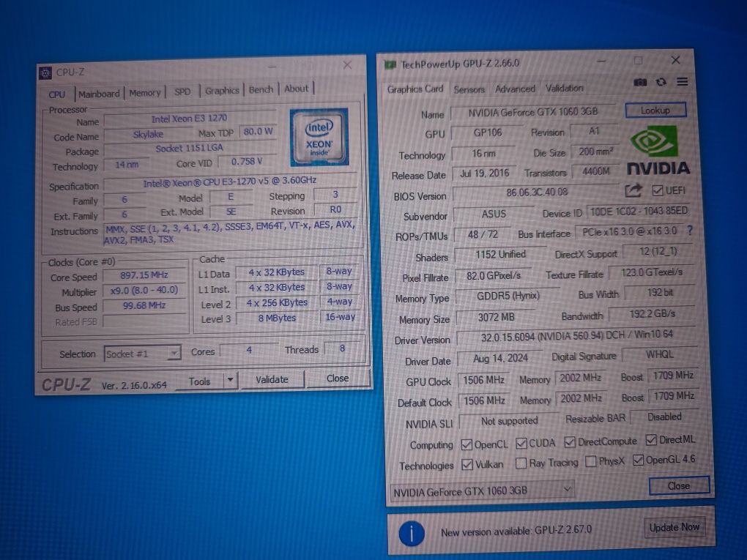Viewport: 747px width, 560px height.
Task: Open the Bench tab in CPU-Z
Action: click(x=261, y=89)
